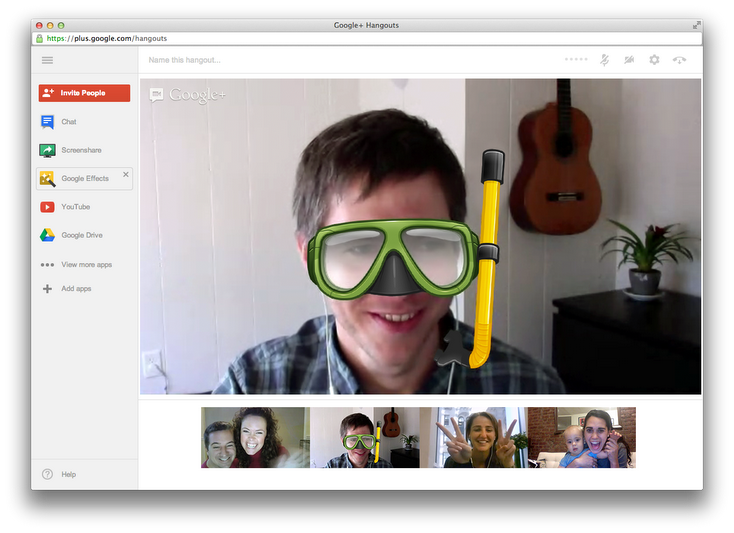Check the signal strength dots indicator
734x533 pixels.
coord(576,59)
